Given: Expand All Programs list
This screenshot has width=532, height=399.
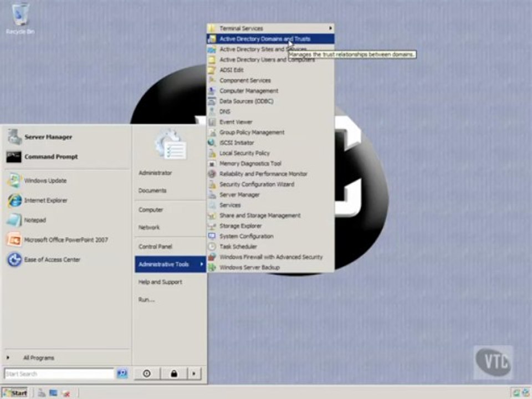Looking at the screenshot, I should coord(38,357).
